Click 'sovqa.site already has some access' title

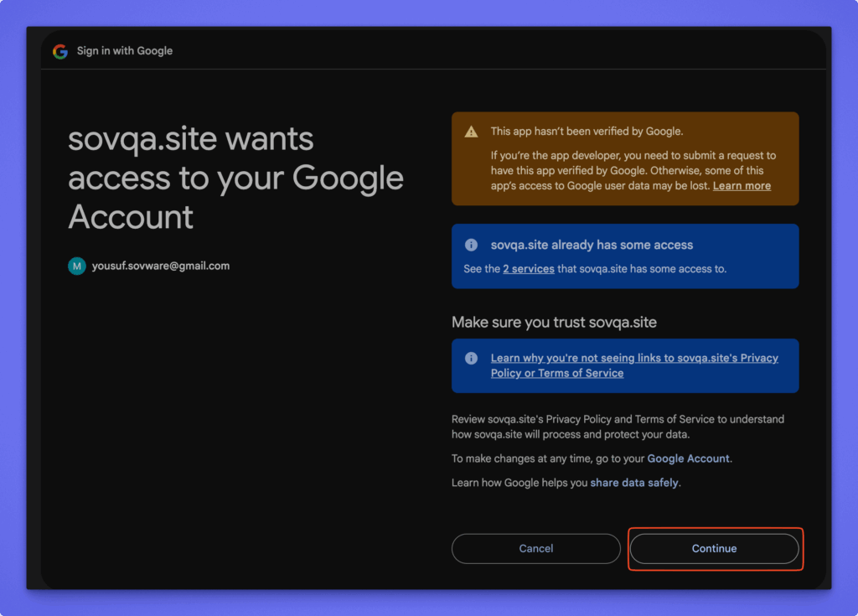592,246
